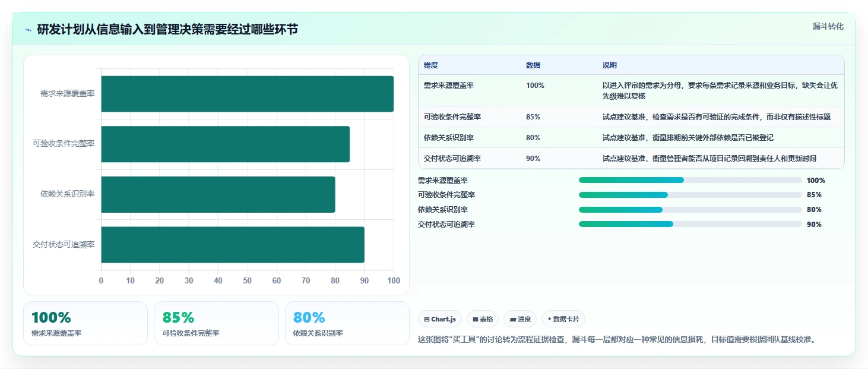Click the 依赖关系识别率 progress bar
The image size is (868, 369).
coord(690,210)
